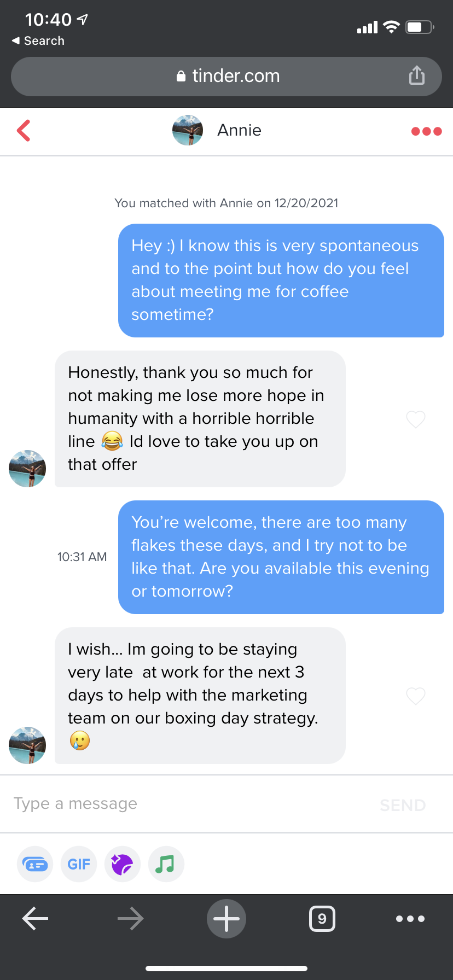This screenshot has width=453, height=980.
Task: Like the 'I wish...' message heart
Action: tap(416, 696)
